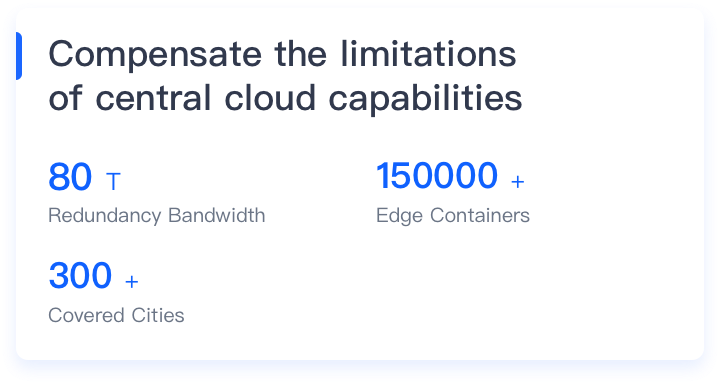Click the T unit next to 80
The width and height of the screenshot is (720, 384).
[113, 181]
